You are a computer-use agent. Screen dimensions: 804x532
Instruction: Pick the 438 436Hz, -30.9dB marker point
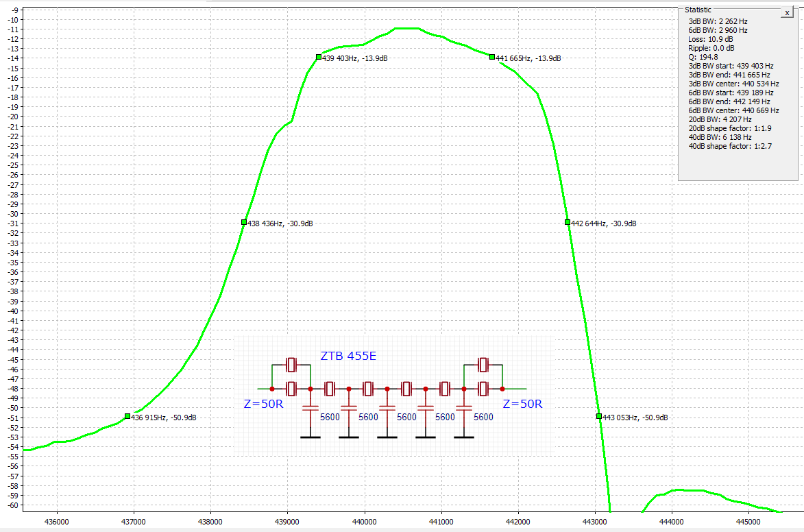click(x=244, y=222)
